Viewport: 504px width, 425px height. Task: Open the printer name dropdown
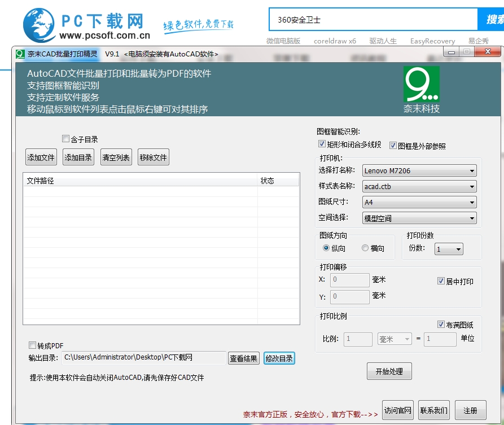pyautogui.click(x=419, y=170)
